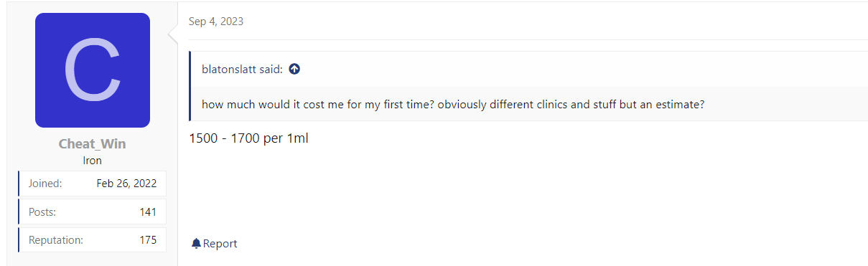Open the blatonslatt said quote link
Screen dimensions: 868x266
[242, 70]
